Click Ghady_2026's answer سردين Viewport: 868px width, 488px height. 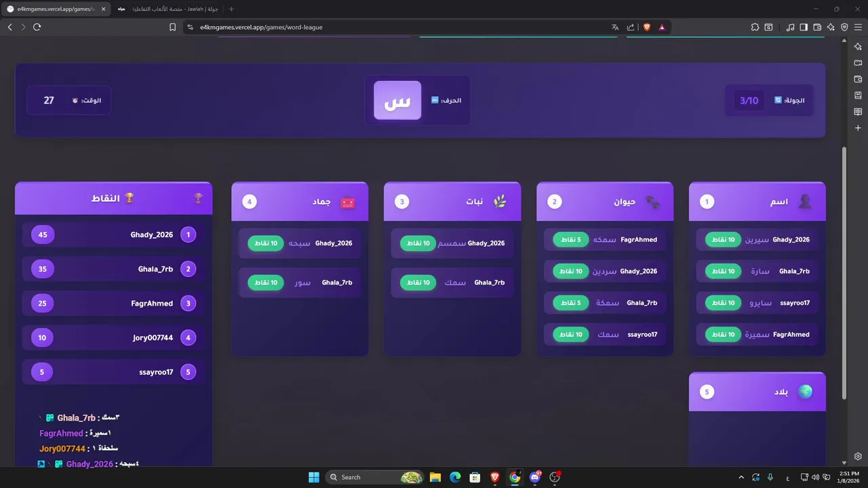[605, 271]
